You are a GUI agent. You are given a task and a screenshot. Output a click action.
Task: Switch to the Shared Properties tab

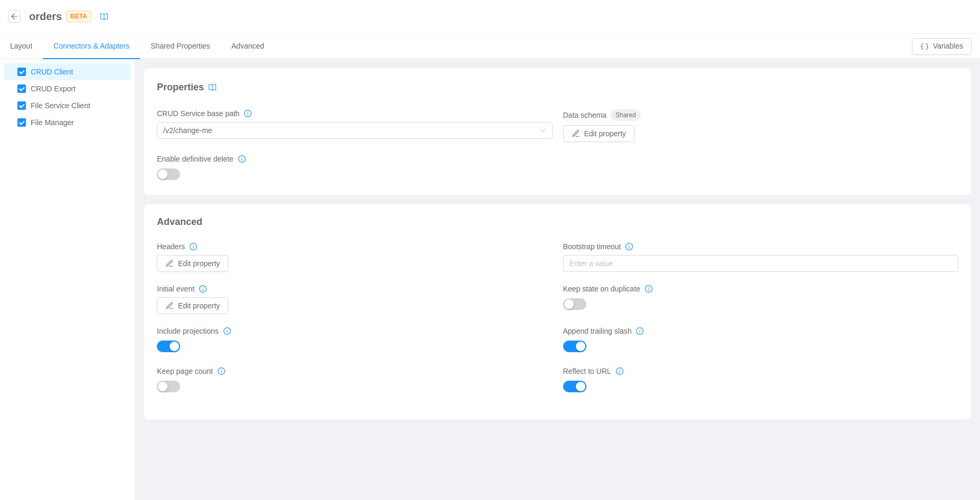coord(180,46)
